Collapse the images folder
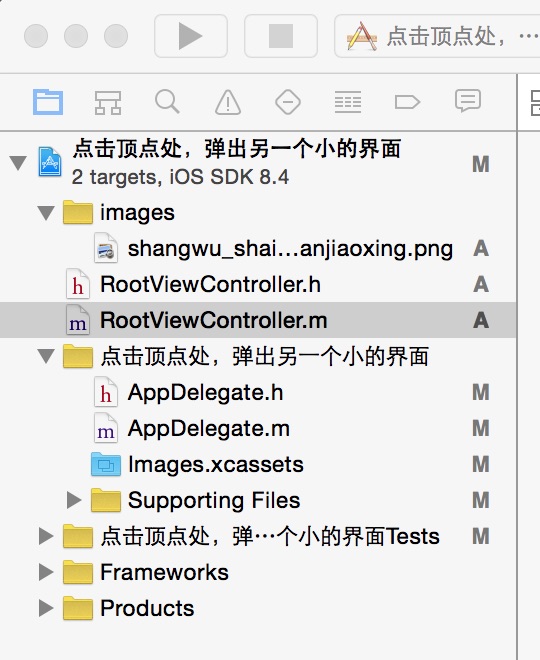Viewport: 540px width, 660px height. pyautogui.click(x=46, y=213)
